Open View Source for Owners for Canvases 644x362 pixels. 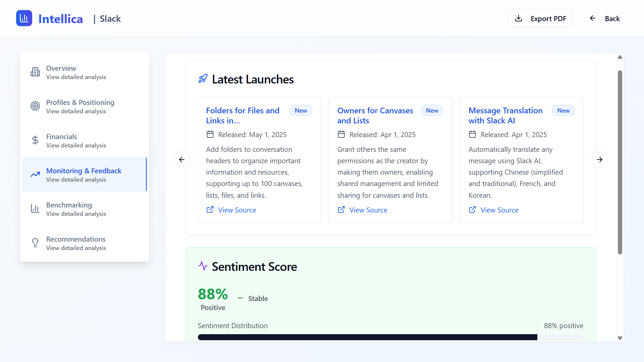[368, 210]
